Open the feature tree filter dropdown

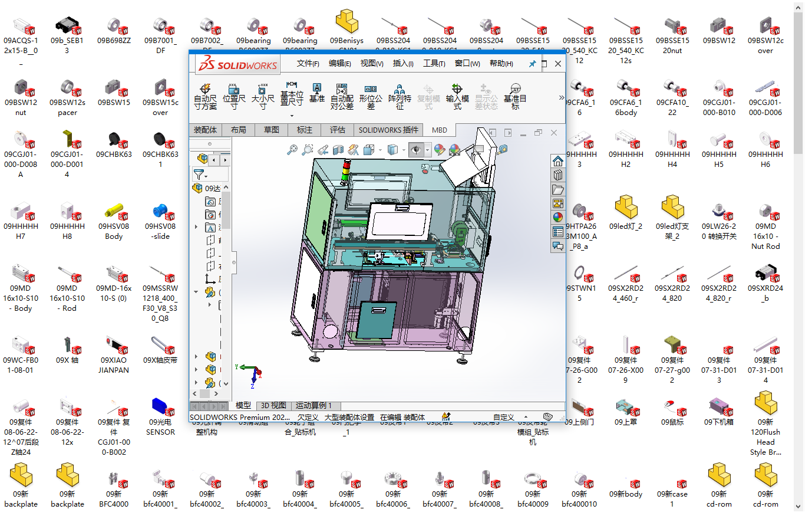click(x=201, y=175)
